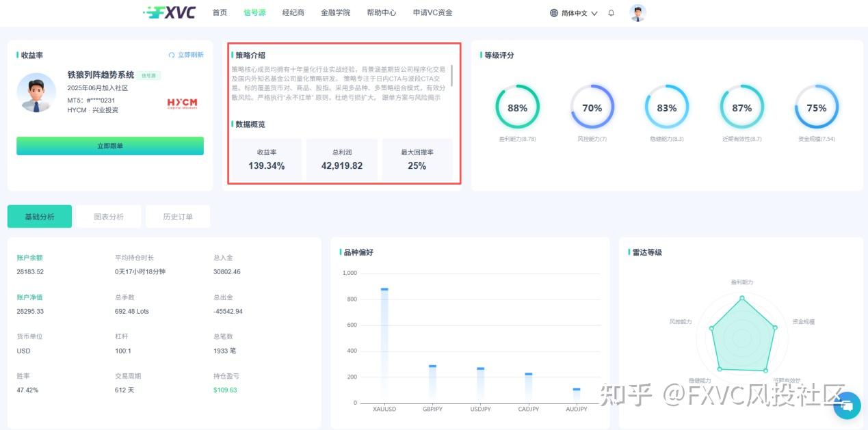
Task: Click the 75% 资金规模 ring
Action: [817, 107]
